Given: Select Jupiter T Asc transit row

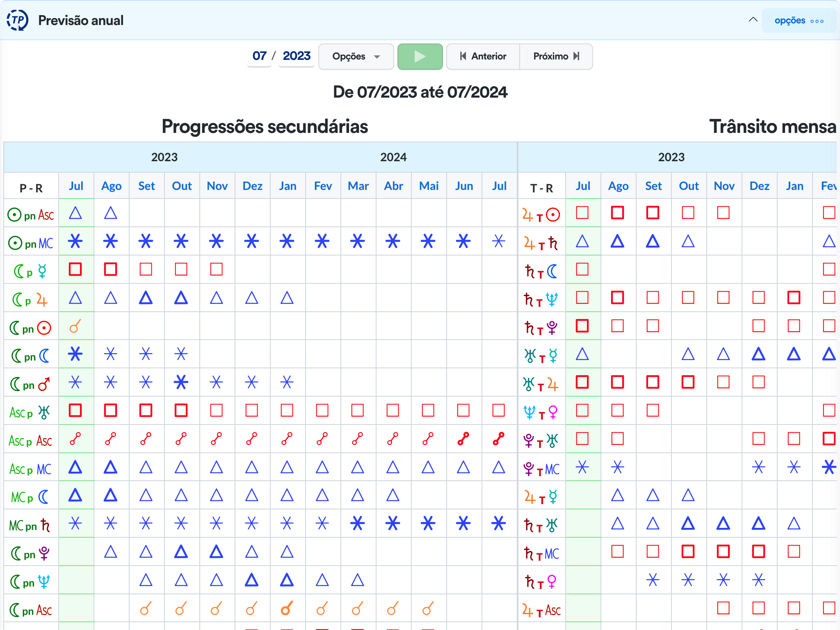Looking at the screenshot, I should [x=541, y=610].
